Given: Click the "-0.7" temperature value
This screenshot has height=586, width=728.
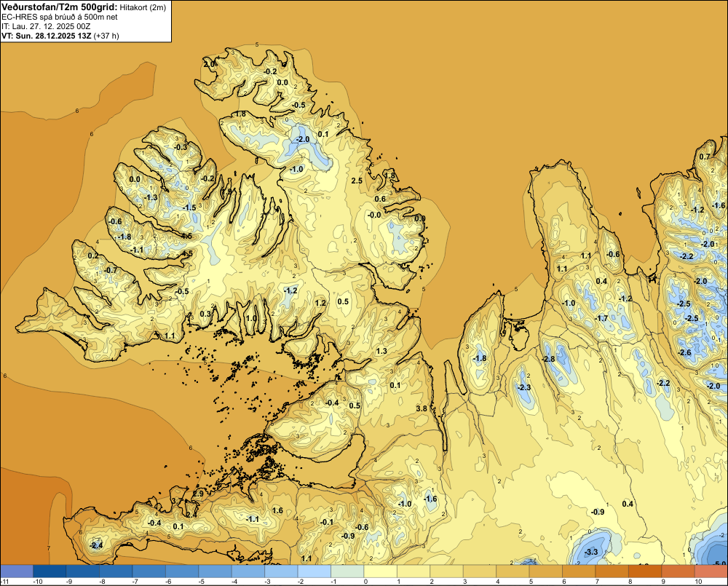Looking at the screenshot, I should [x=111, y=270].
